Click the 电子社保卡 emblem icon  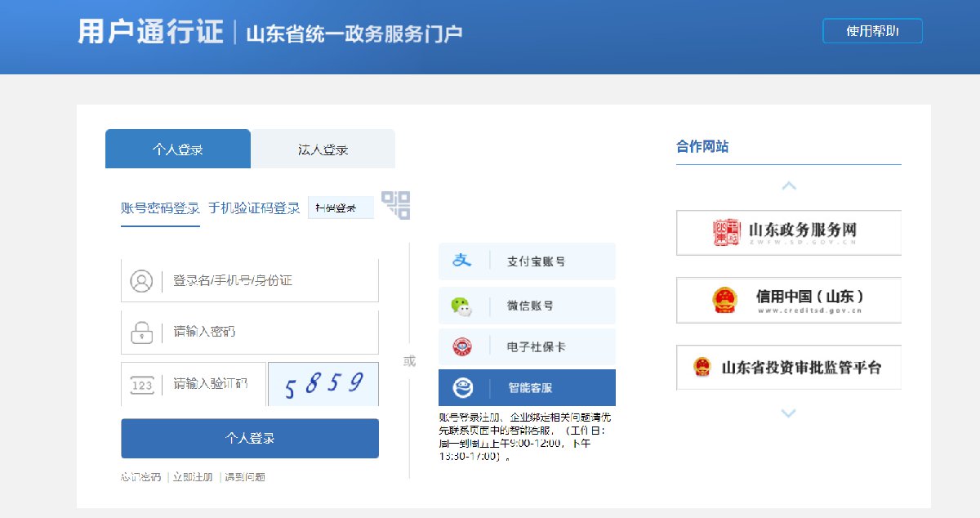(x=462, y=346)
